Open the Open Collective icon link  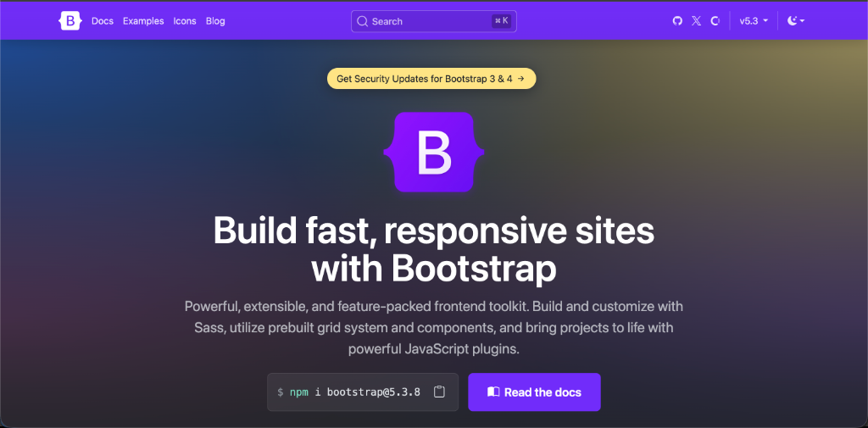[x=715, y=21]
